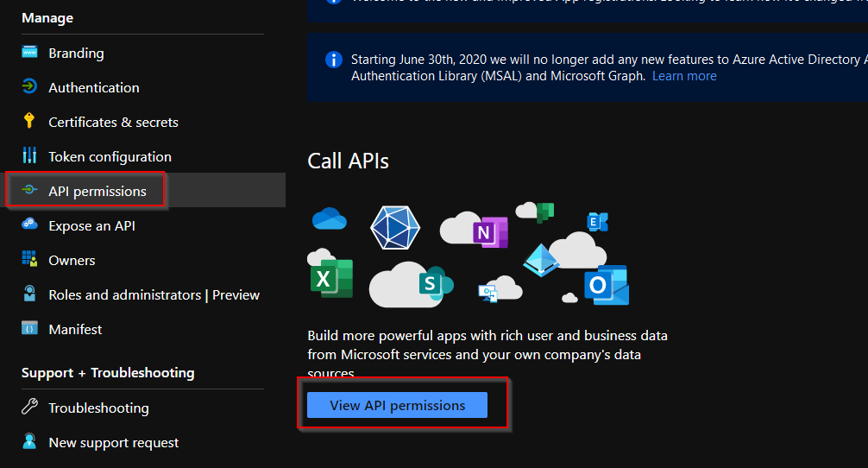The height and width of the screenshot is (468, 868).
Task: Click the OneNote icon in Call APIs graphic
Action: [x=489, y=232]
